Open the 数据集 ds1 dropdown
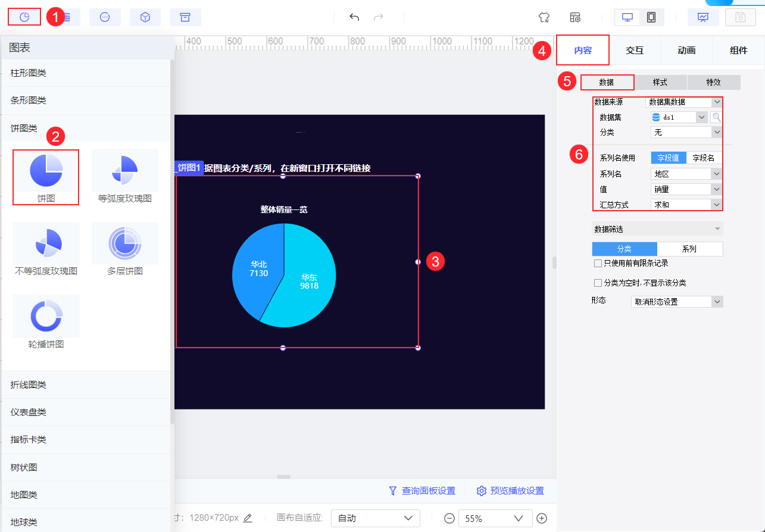The width and height of the screenshot is (765, 532). click(x=679, y=117)
